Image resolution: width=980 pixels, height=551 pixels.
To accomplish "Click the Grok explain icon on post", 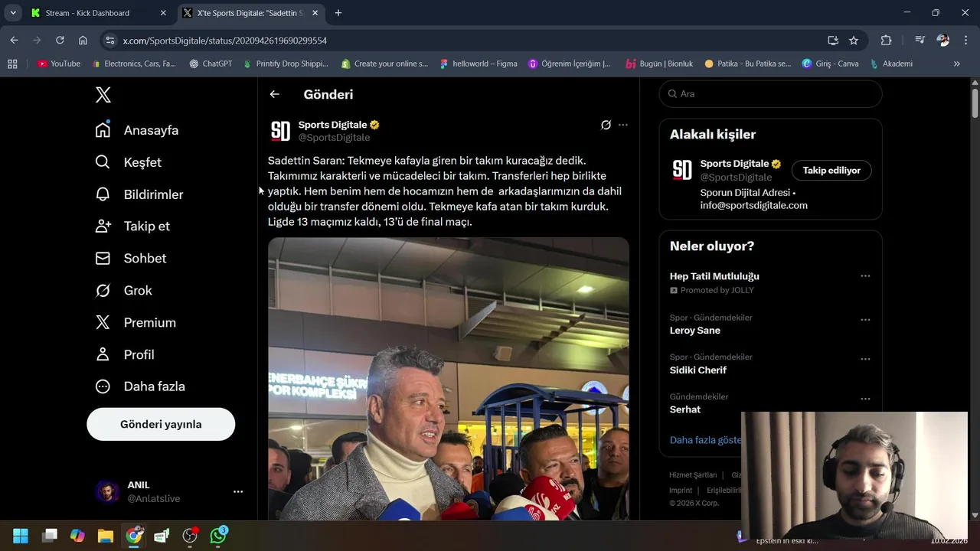I will click(x=606, y=125).
